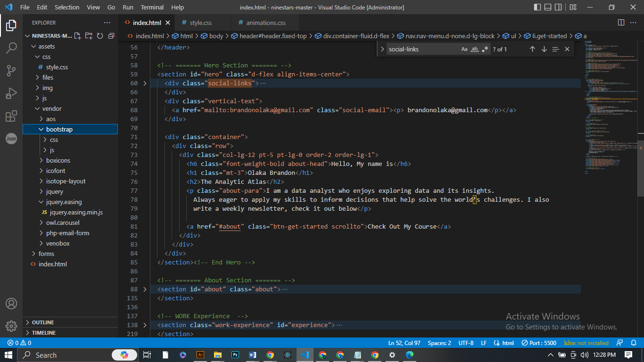644x362 pixels.
Task: Click New File icon in Explorer header
Action: [77, 36]
